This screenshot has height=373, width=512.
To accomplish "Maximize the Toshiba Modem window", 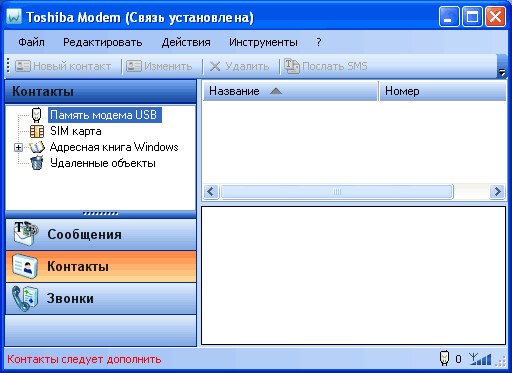I will (472, 16).
